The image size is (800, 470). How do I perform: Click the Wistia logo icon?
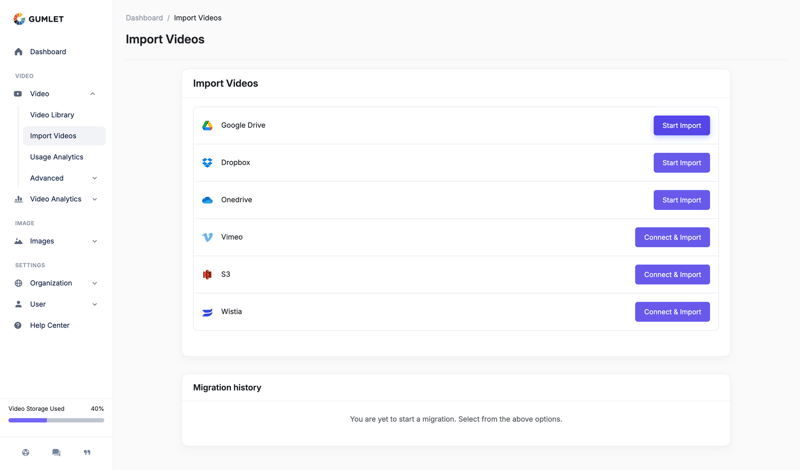pos(207,312)
